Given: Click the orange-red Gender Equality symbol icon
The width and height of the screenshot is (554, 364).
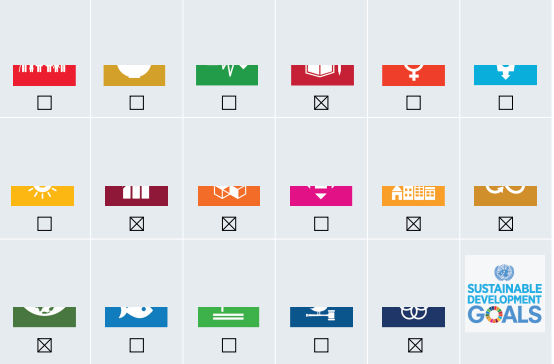Looking at the screenshot, I should (413, 75).
